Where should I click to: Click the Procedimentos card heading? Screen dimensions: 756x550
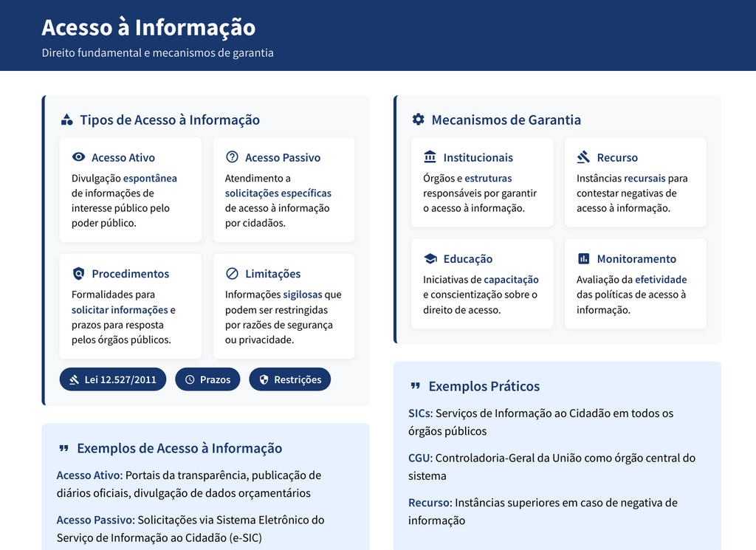[x=130, y=274]
